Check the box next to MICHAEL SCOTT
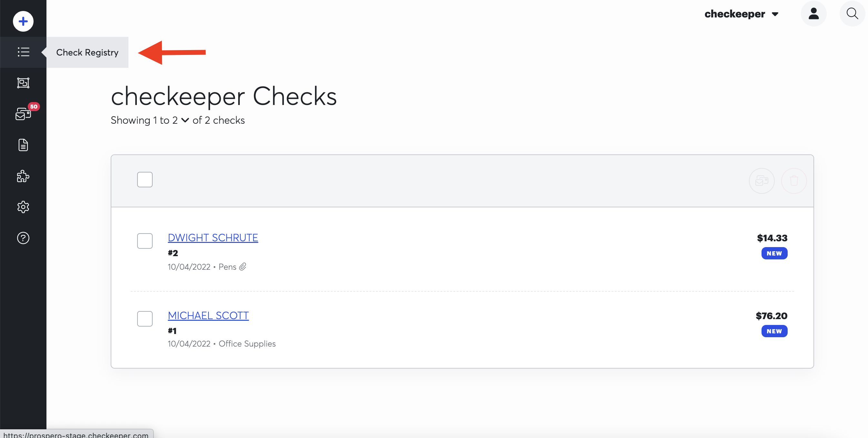 [145, 318]
